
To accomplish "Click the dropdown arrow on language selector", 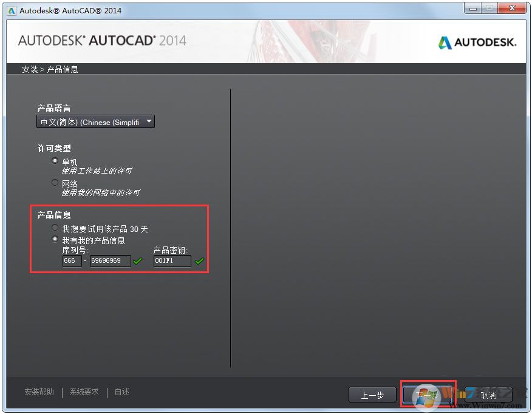I will pos(149,121).
